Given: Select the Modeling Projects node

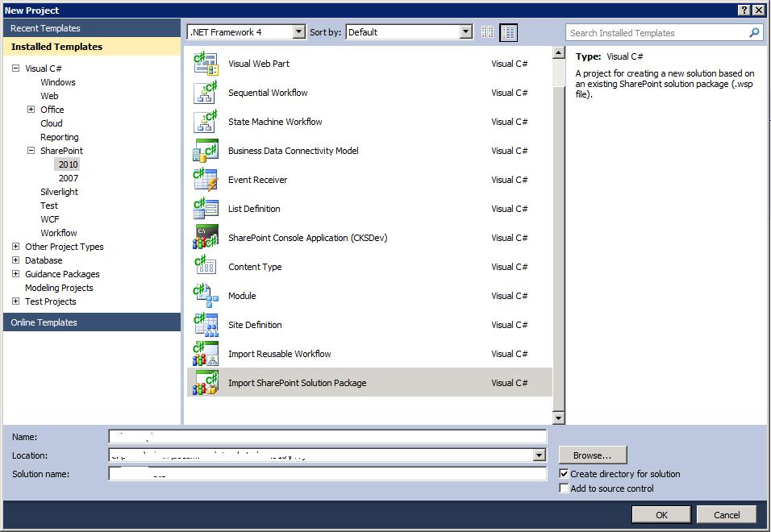Looking at the screenshot, I should pyautogui.click(x=59, y=288).
